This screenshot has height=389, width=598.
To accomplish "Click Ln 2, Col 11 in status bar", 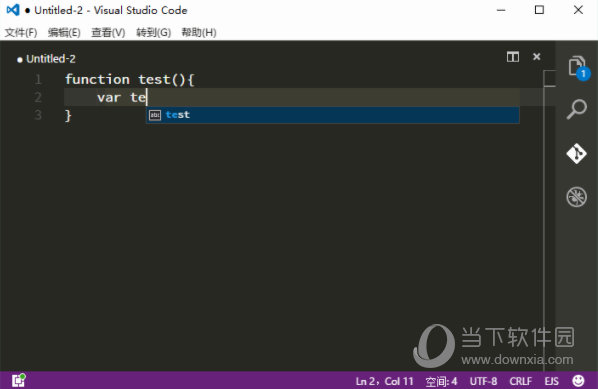I will pyautogui.click(x=384, y=381).
